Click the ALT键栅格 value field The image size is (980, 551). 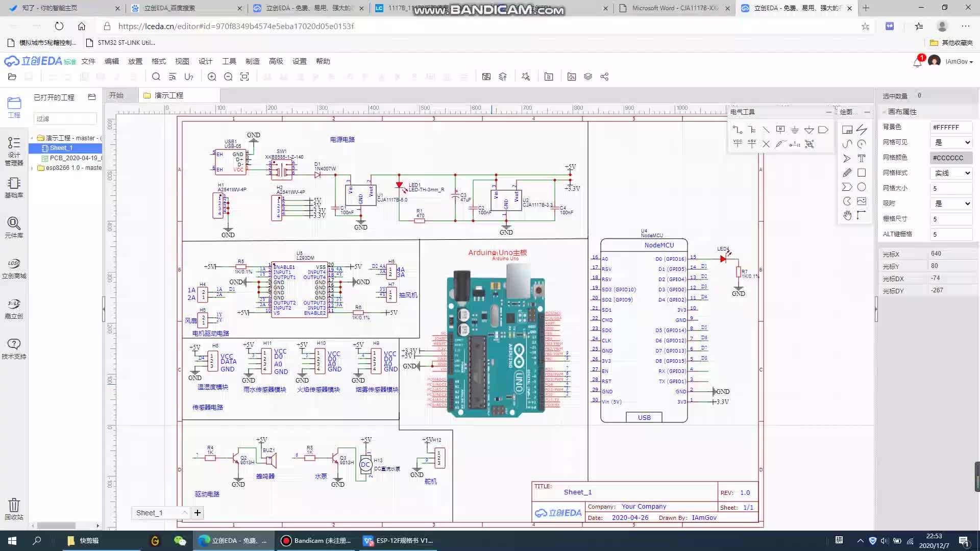(951, 234)
